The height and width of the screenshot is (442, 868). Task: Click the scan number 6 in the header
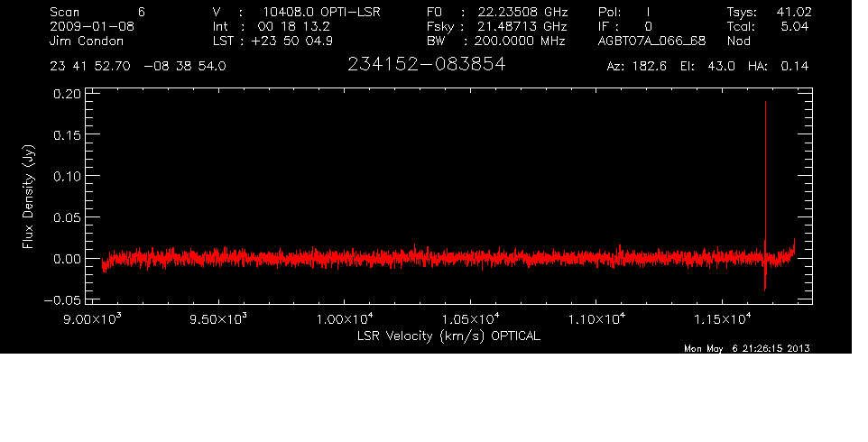(x=142, y=12)
